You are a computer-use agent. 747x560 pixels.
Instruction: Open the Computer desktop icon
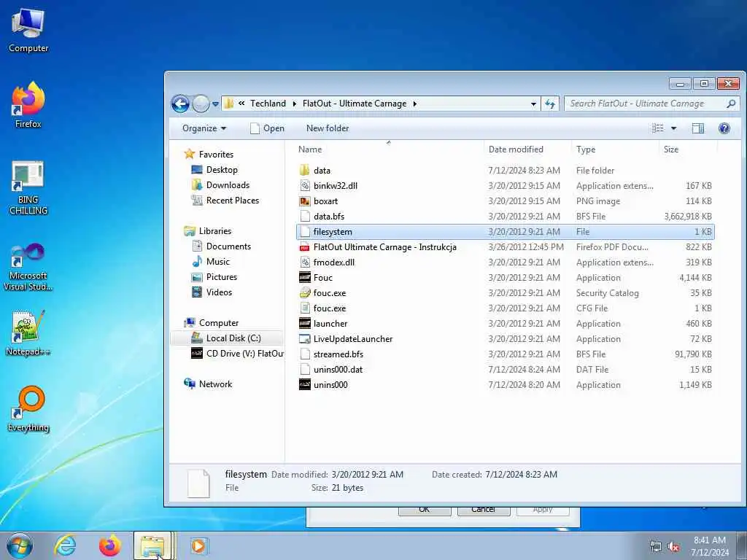coord(28,30)
